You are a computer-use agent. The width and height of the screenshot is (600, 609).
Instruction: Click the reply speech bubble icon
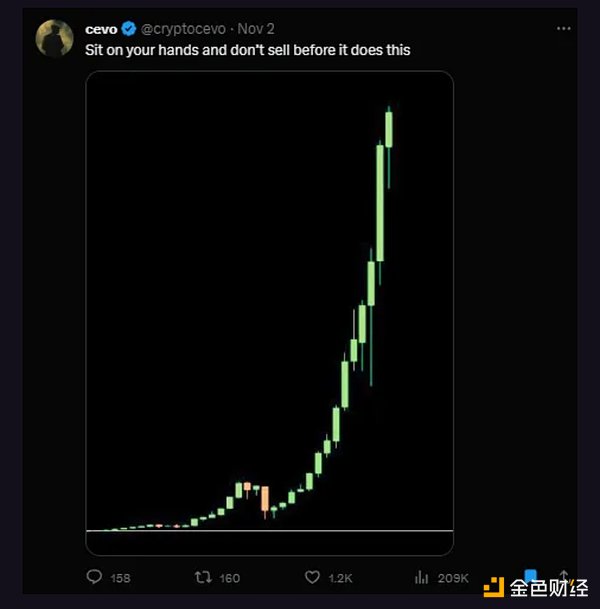[95, 577]
